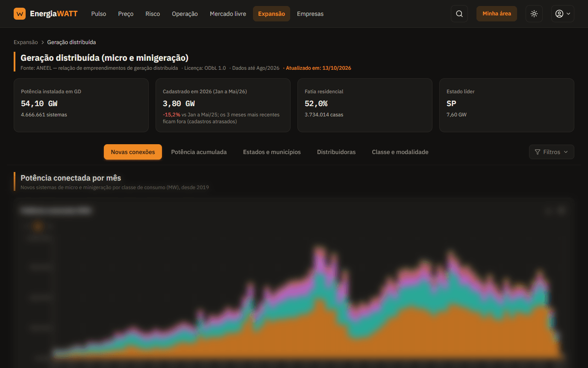
Task: Click the funnel icon in Filtros
Action: click(x=538, y=152)
